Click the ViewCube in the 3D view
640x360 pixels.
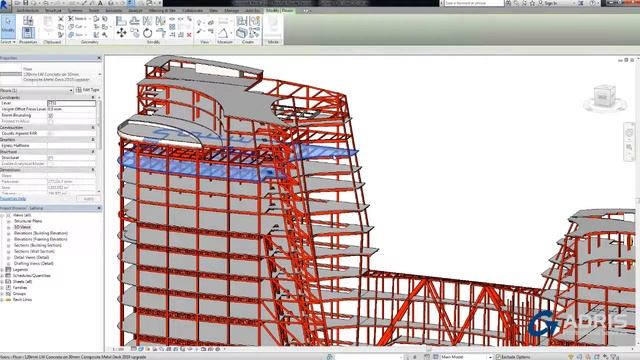tap(604, 97)
